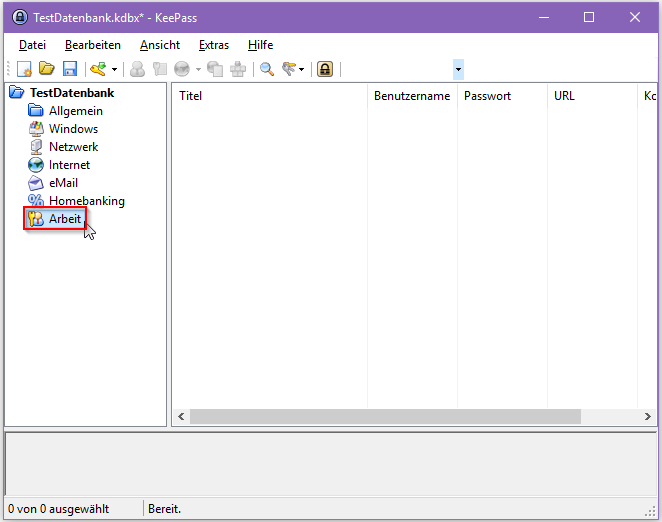This screenshot has height=522, width=662.
Task: Save the database with the floppy disk icon
Action: (70, 69)
